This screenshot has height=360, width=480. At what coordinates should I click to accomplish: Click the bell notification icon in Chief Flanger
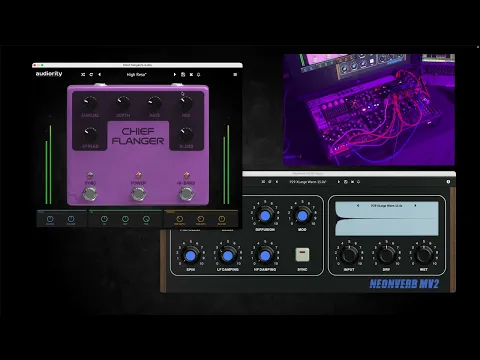(x=199, y=75)
